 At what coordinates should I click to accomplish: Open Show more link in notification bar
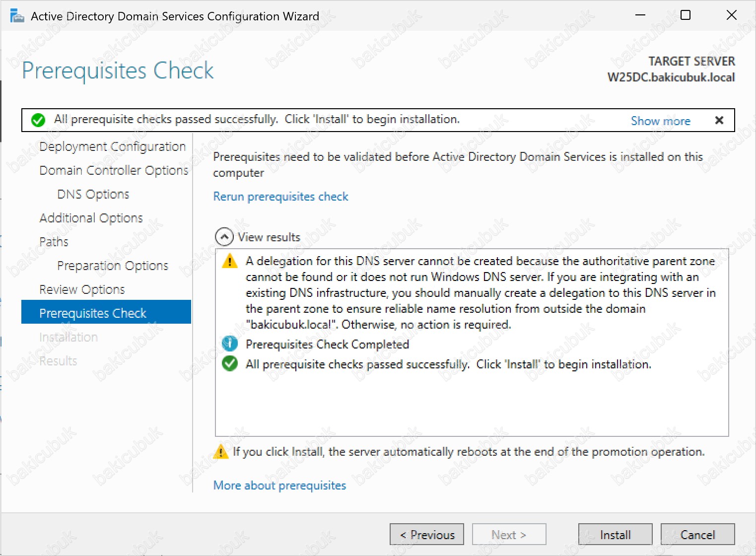point(660,121)
